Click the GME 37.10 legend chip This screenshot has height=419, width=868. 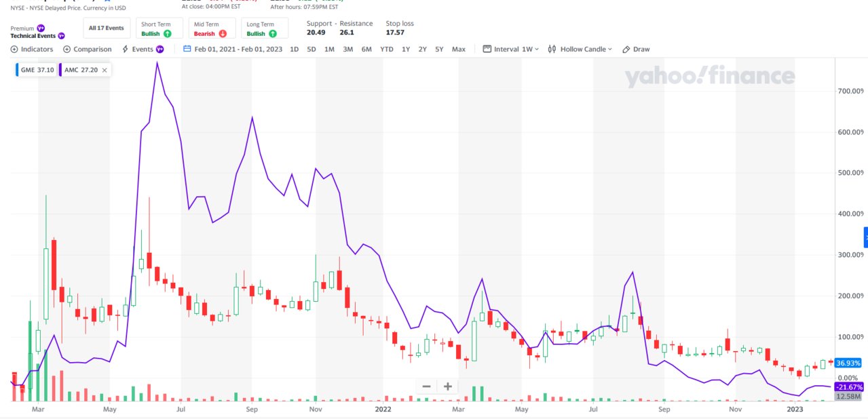pos(37,70)
